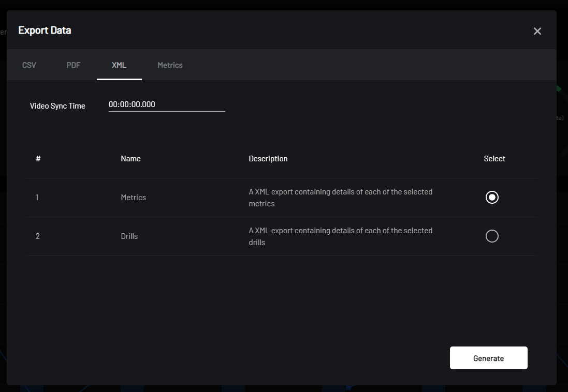The image size is (568, 392).
Task: Select the Drills export radio button
Action: pos(492,236)
